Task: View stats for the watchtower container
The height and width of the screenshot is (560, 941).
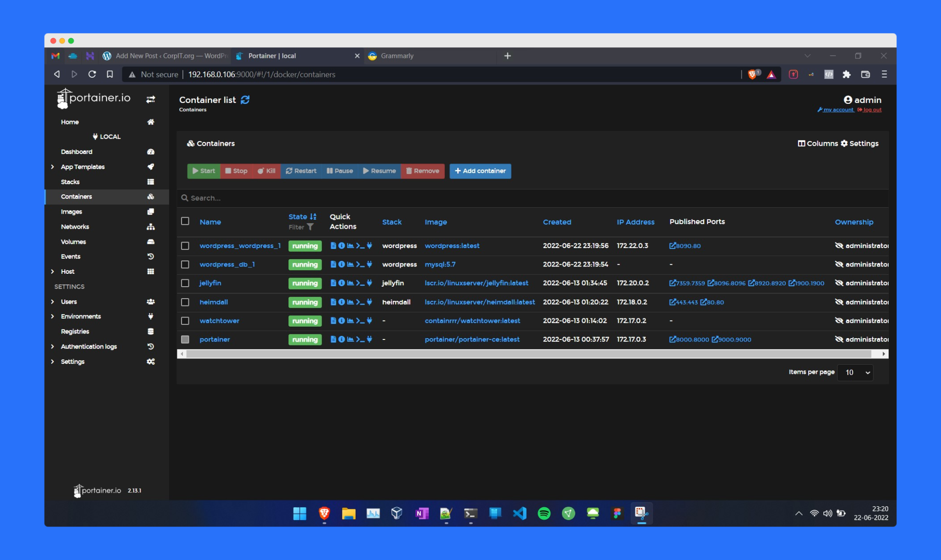Action: pyautogui.click(x=351, y=321)
